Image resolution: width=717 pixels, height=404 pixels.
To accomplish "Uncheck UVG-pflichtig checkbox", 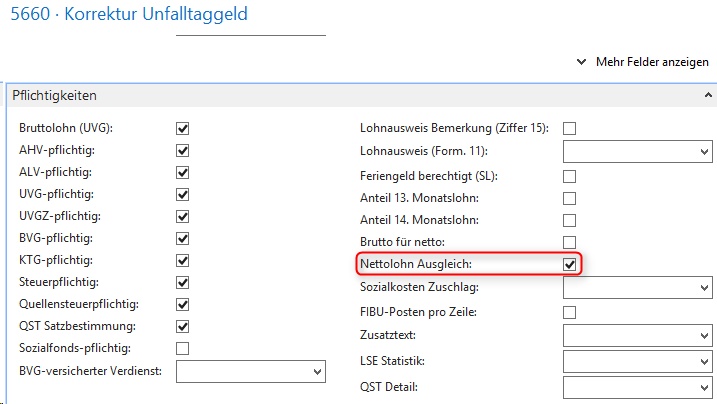I will [183, 194].
